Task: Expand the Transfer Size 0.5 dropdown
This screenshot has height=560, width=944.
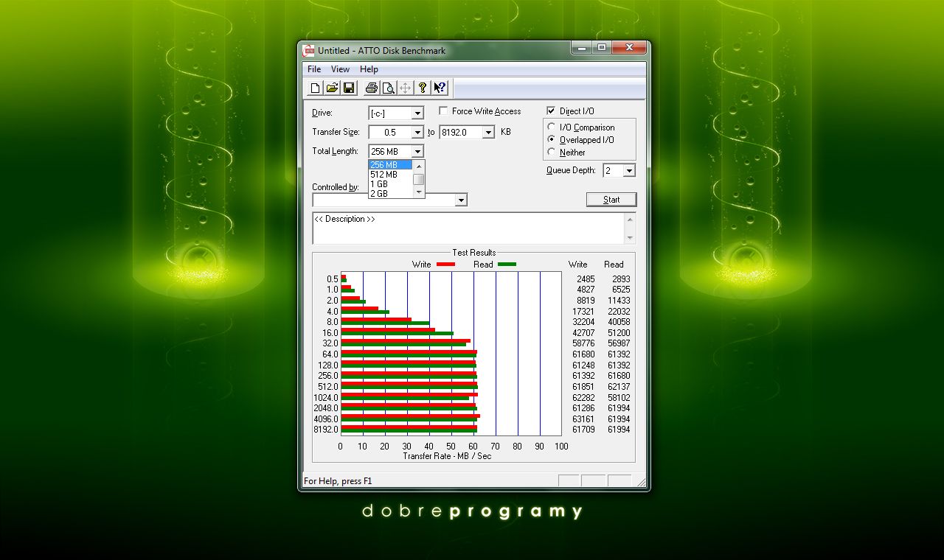Action: [x=417, y=133]
